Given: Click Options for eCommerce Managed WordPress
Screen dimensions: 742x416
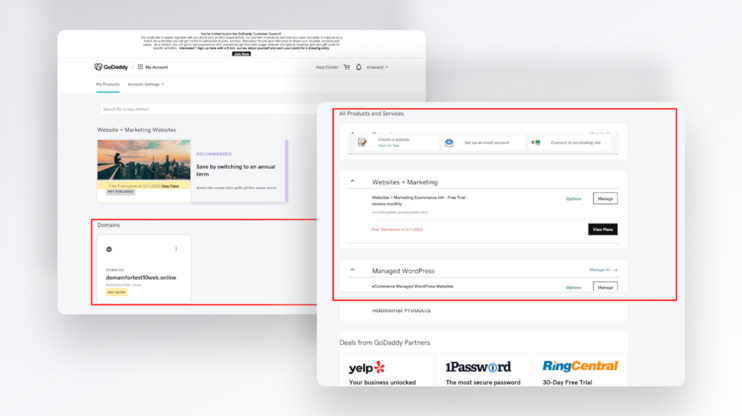Looking at the screenshot, I should (x=574, y=287).
